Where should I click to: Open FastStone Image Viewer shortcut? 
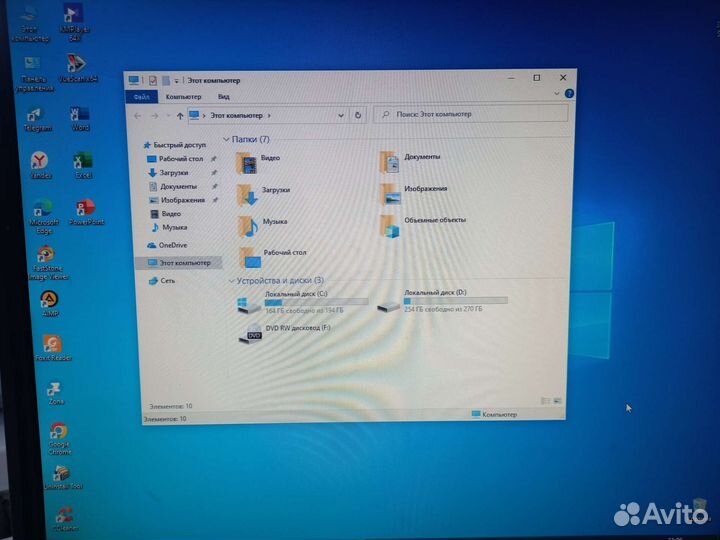coord(45,255)
